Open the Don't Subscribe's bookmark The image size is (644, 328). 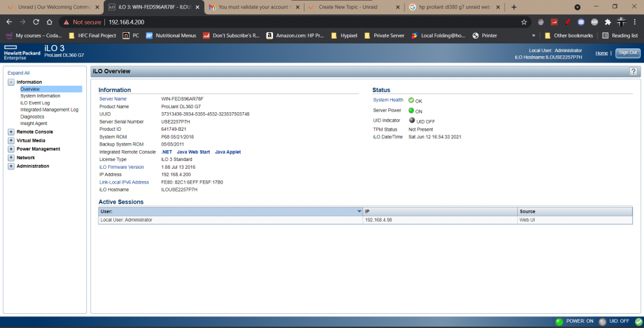coord(231,35)
